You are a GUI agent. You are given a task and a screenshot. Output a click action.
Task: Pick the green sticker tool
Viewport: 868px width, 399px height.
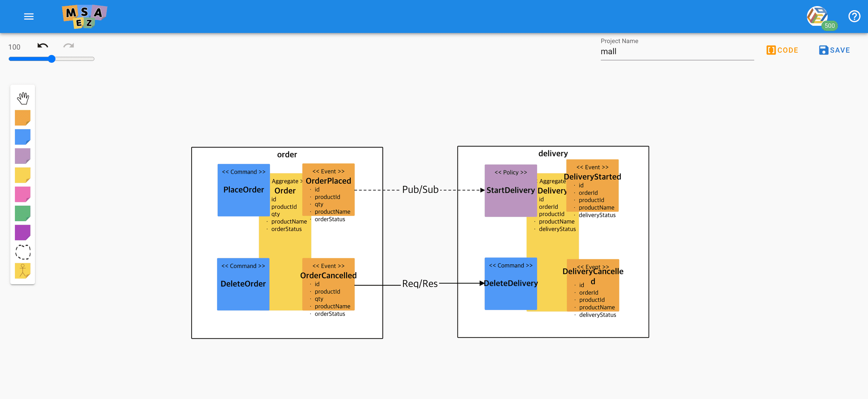22,213
